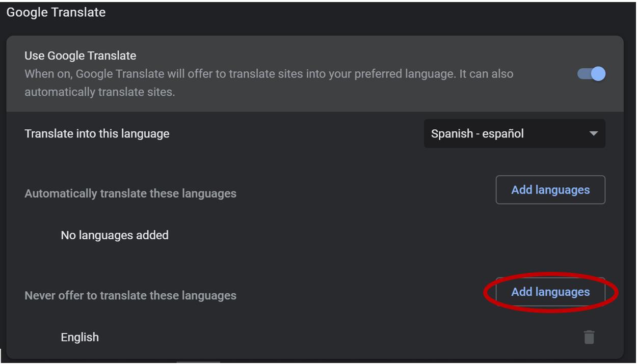Screen dimensions: 637x364
Task: Click the No languages added text
Action: click(x=115, y=235)
